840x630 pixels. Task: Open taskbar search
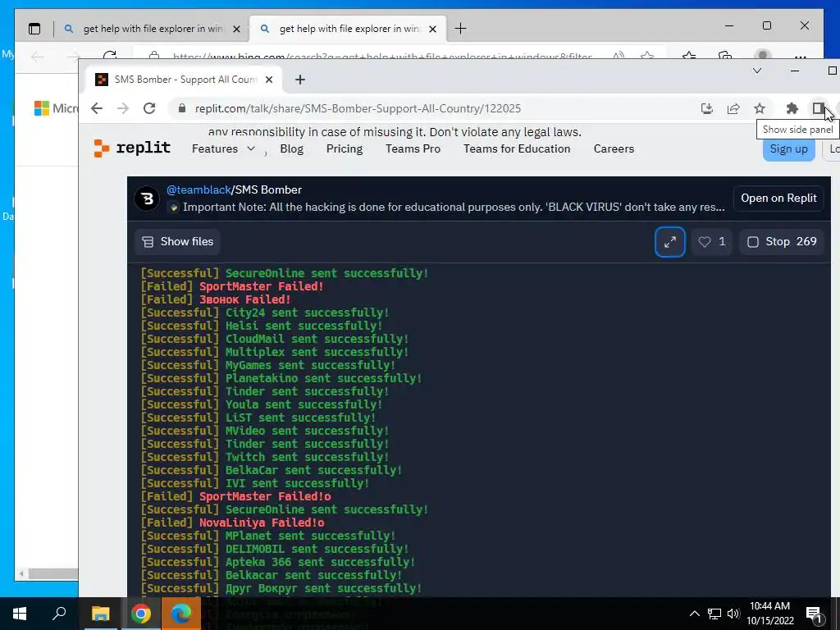coord(59,614)
